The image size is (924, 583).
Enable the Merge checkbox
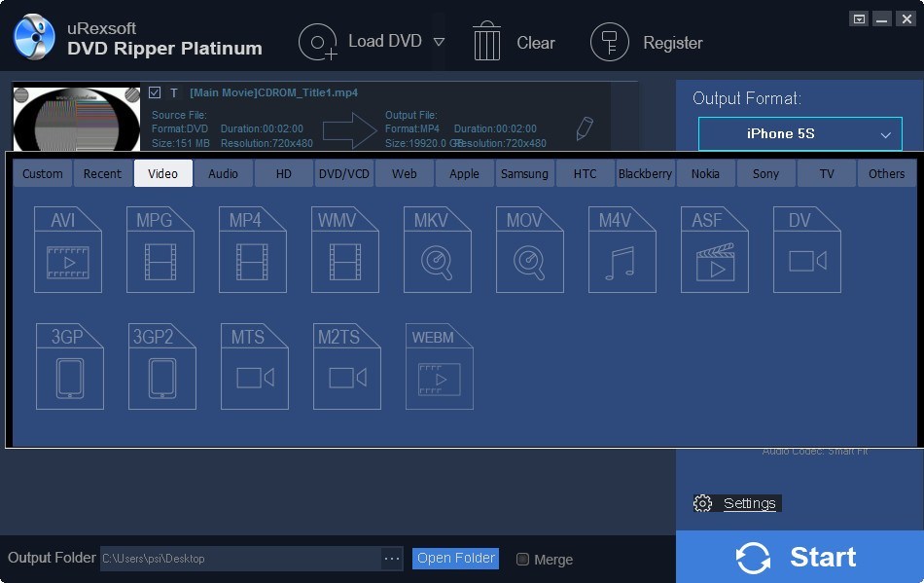click(522, 560)
